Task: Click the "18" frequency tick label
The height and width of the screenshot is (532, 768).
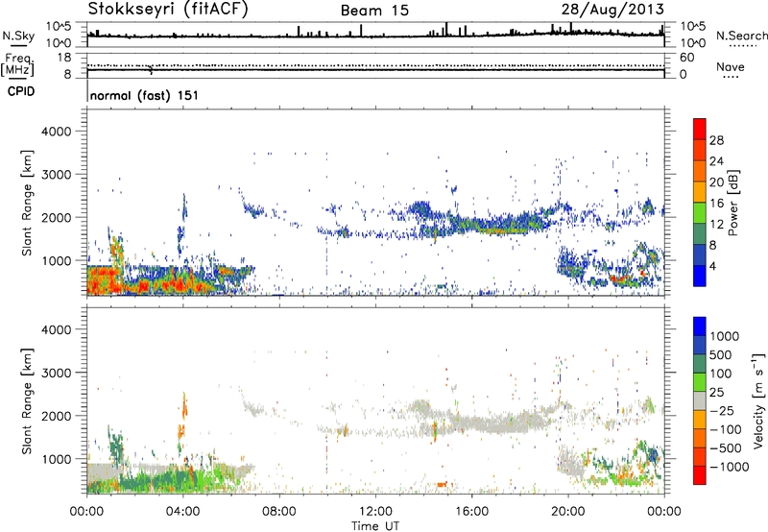Action: [x=64, y=58]
